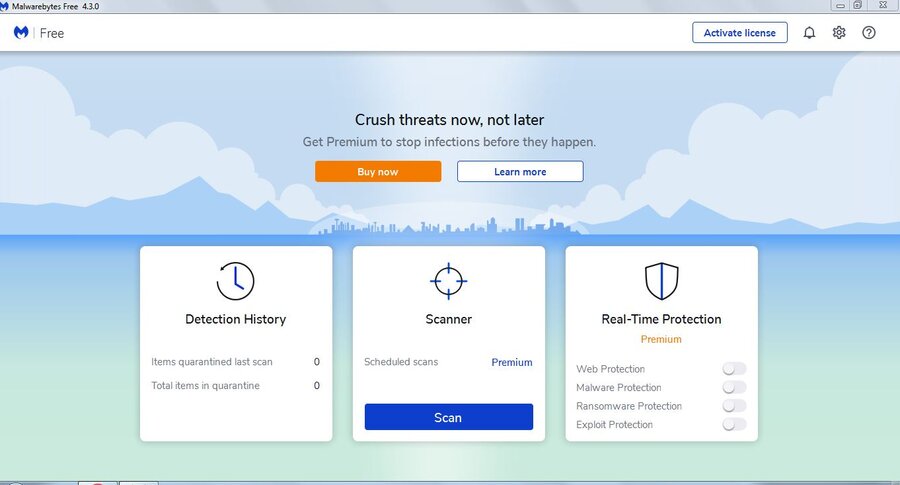The height and width of the screenshot is (485, 900).
Task: Click the Scanner crosshair icon
Action: tap(448, 281)
